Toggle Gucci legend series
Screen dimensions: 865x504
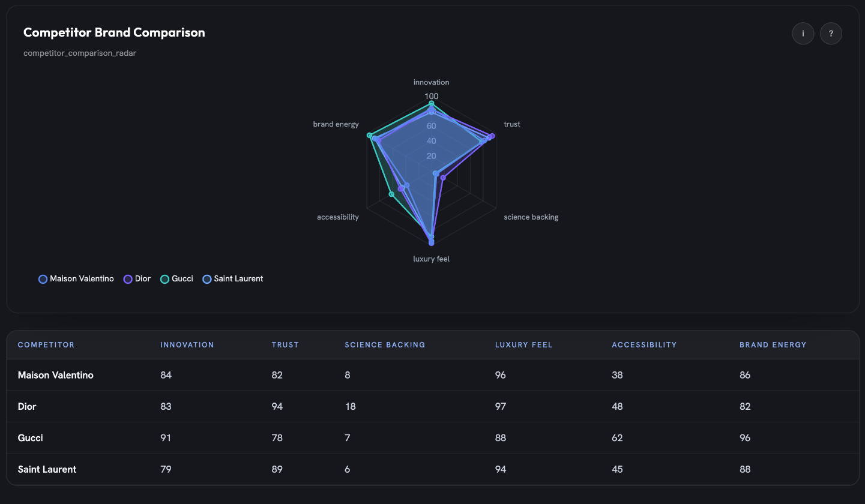[x=176, y=279]
